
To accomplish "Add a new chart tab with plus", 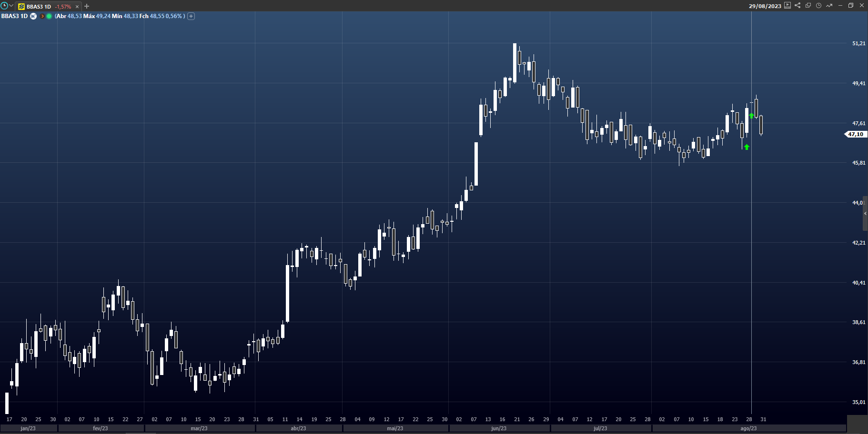I will (87, 6).
